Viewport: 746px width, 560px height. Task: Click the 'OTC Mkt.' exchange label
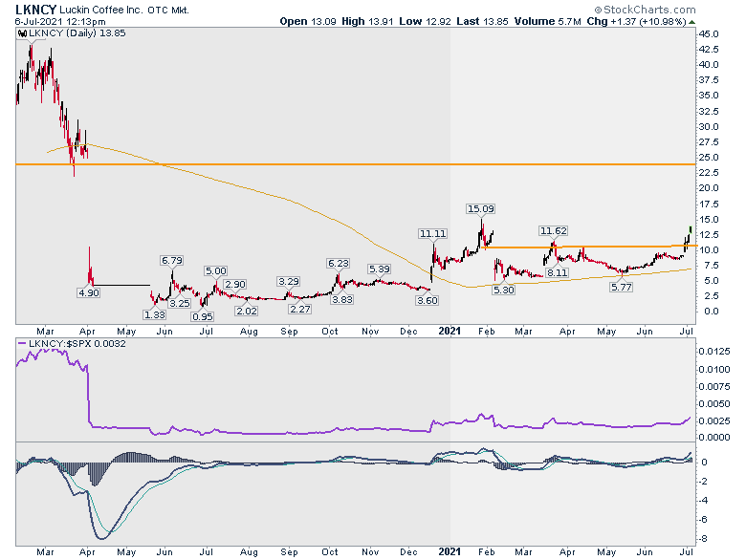coord(168,11)
